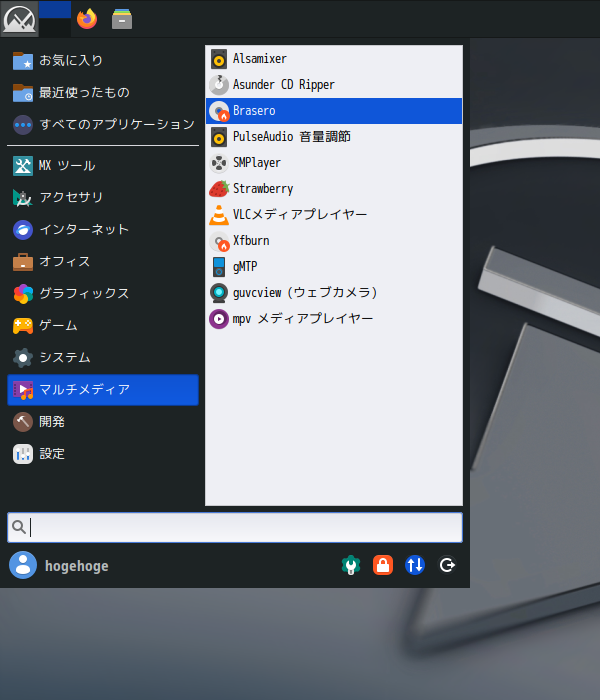This screenshot has height=700, width=600.
Task: Click the MX Linux menu button in panel
Action: 19,19
